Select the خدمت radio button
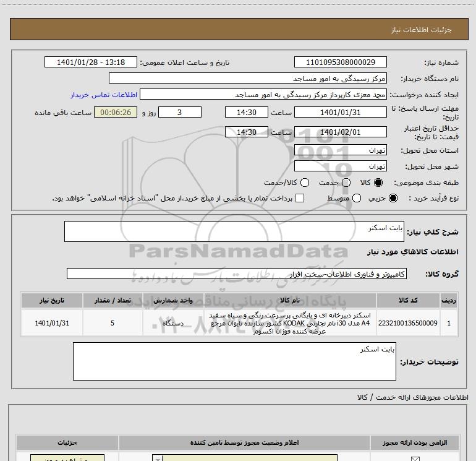 pyautogui.click(x=346, y=183)
